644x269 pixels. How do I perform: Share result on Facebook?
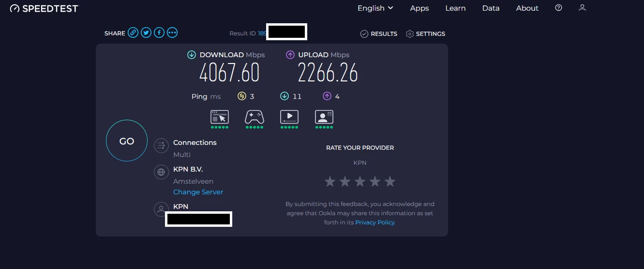pyautogui.click(x=159, y=33)
